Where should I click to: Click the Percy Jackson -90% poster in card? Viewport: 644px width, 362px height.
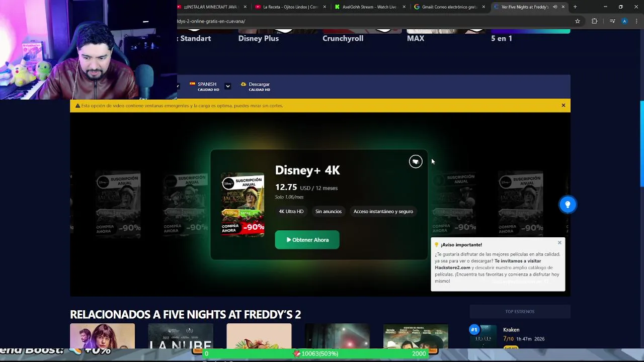[x=243, y=205]
